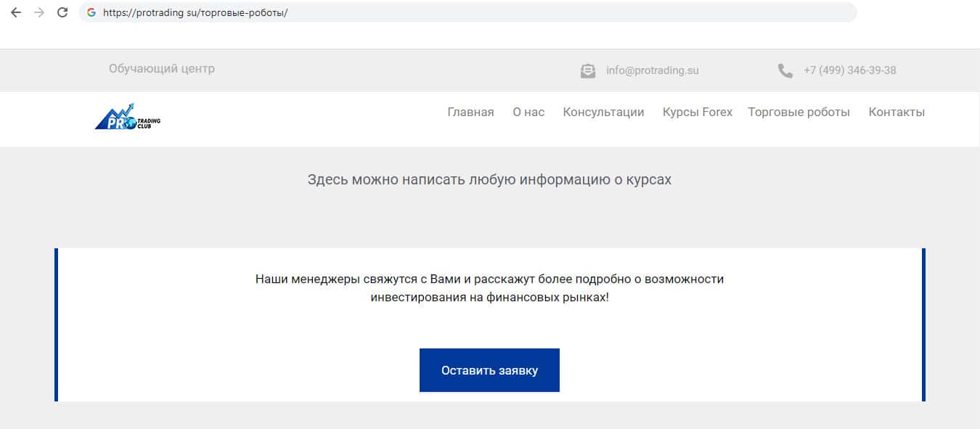Click the Google icon in address bar
The image size is (980, 429).
[91, 12]
